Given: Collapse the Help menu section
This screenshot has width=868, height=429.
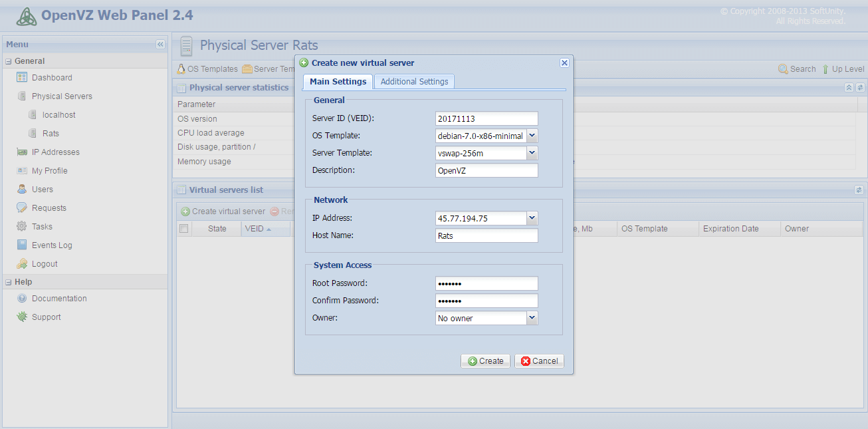Looking at the screenshot, I should click(9, 282).
